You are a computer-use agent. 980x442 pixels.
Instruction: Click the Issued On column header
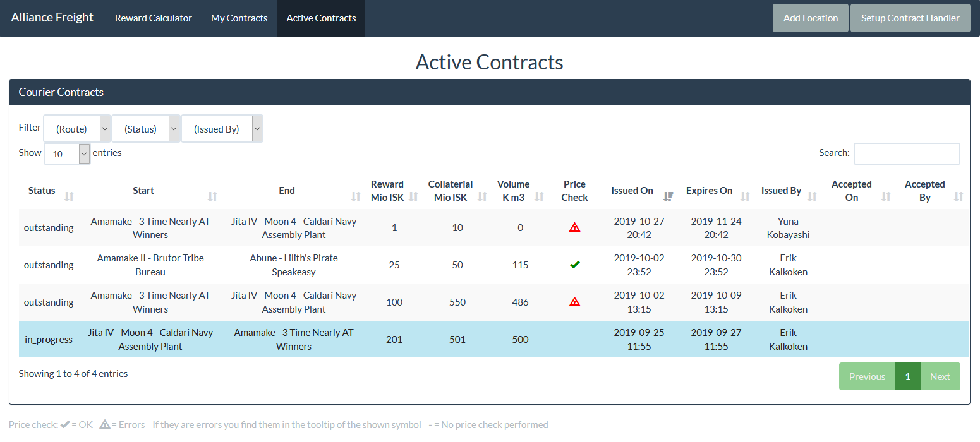click(x=632, y=191)
